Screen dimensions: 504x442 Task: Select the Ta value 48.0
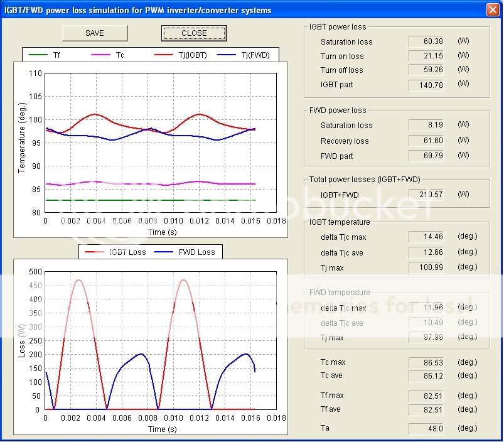pyautogui.click(x=426, y=428)
